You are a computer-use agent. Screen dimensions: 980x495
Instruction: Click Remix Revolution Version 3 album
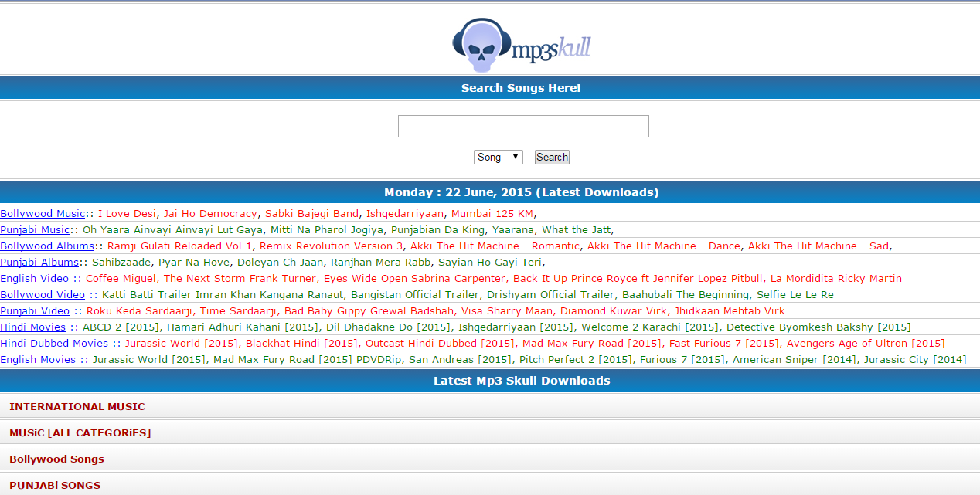(332, 246)
